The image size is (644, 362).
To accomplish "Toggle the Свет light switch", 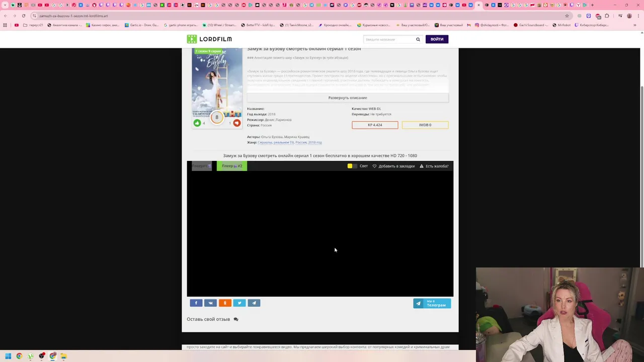I will click(x=352, y=166).
